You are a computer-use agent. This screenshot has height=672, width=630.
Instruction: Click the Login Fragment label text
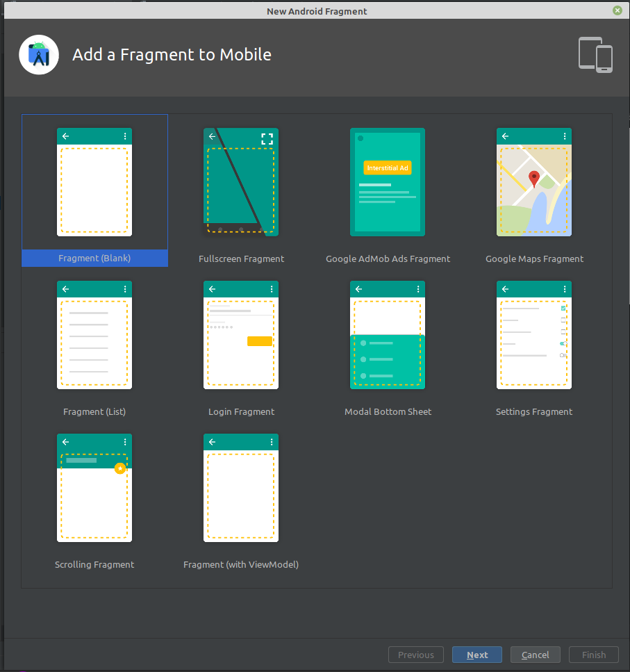click(x=241, y=411)
